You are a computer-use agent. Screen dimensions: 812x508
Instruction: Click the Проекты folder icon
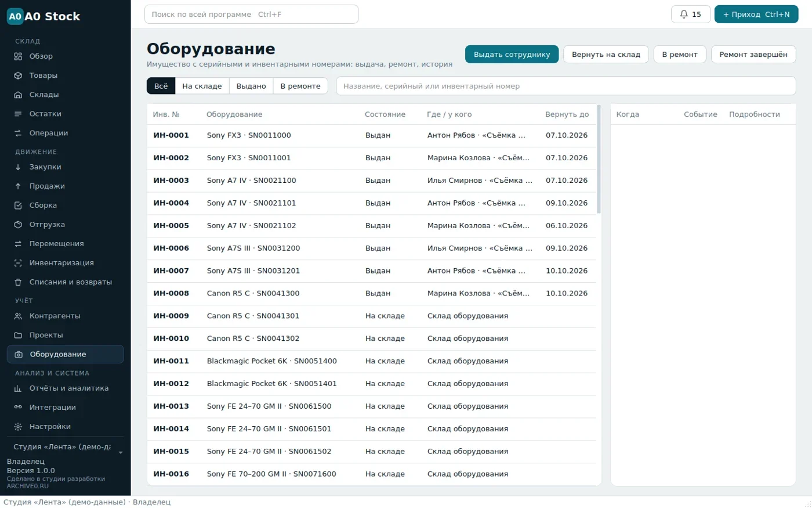[18, 336]
